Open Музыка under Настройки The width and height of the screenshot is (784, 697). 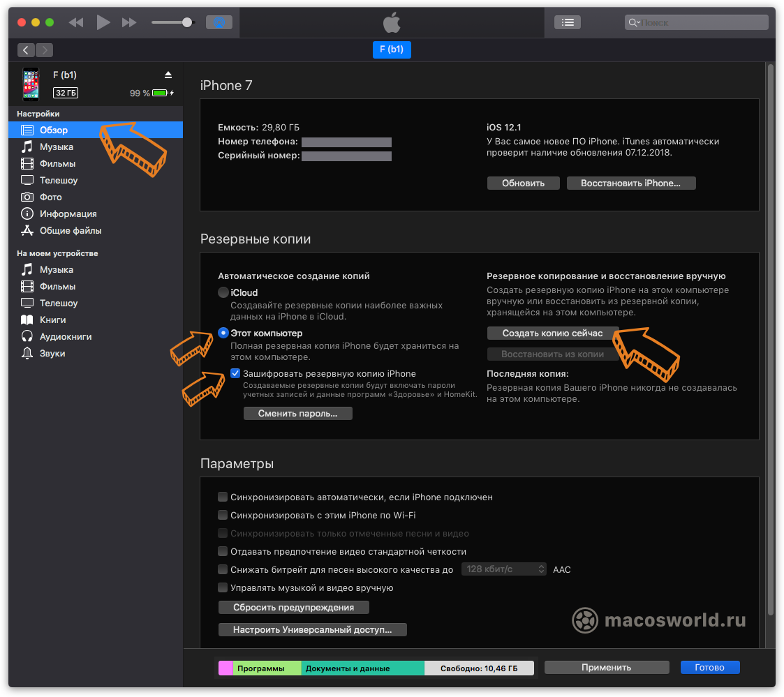tap(96, 147)
